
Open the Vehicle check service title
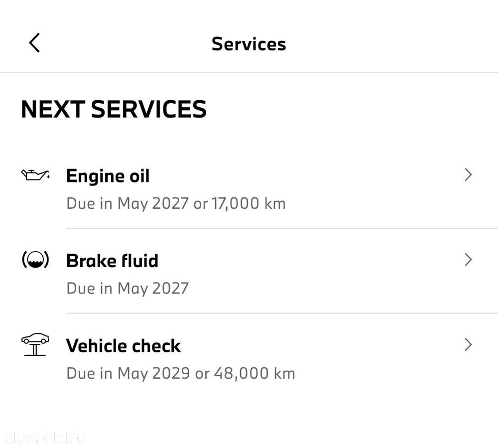(123, 346)
